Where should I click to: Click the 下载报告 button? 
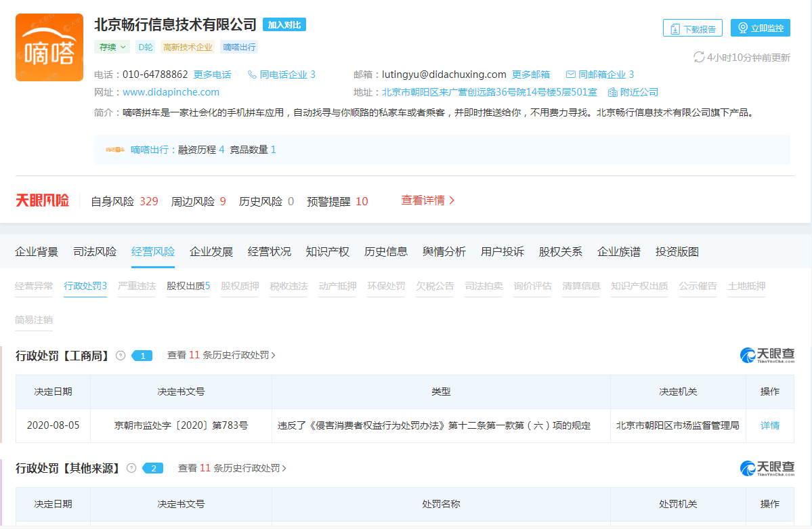coord(692,28)
